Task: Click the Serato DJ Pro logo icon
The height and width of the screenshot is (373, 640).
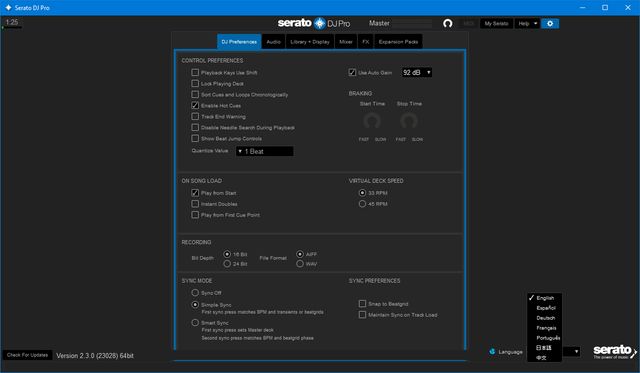Action: click(x=320, y=23)
